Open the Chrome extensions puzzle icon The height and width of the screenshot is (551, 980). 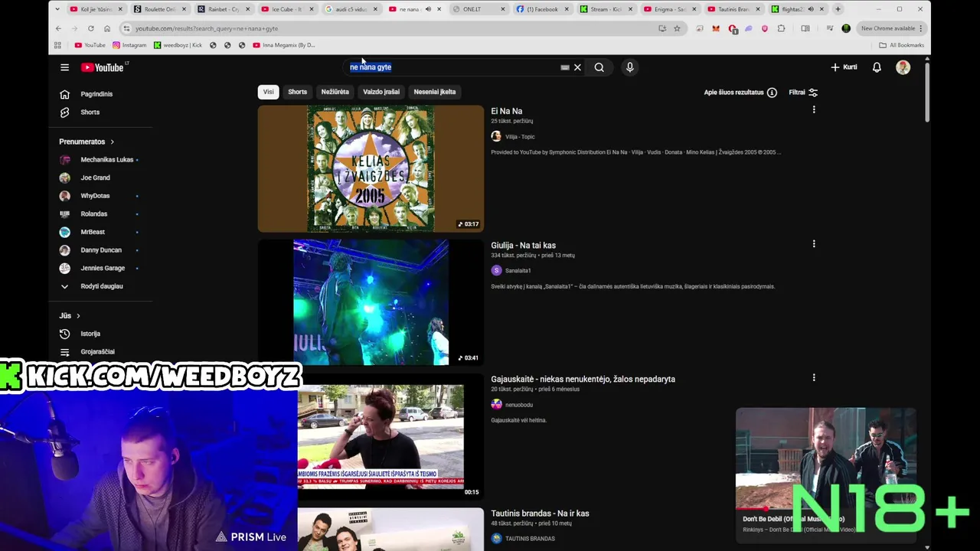(x=781, y=28)
